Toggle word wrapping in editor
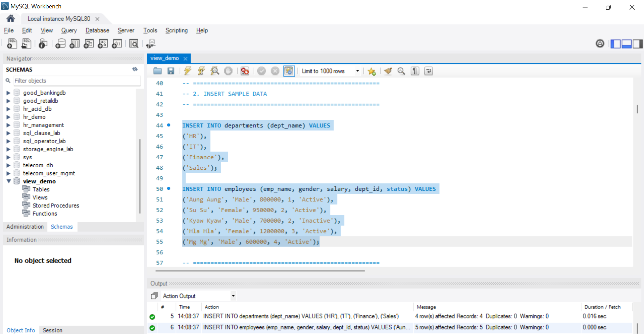The height and width of the screenshot is (334, 644). (x=429, y=71)
